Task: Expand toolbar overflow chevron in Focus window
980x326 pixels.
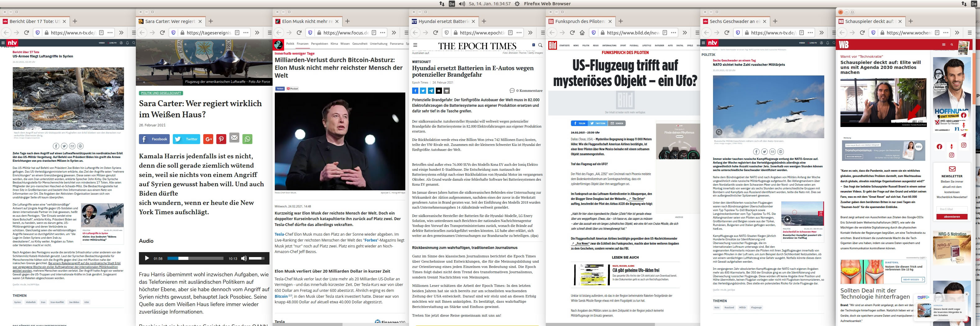Action: [394, 33]
